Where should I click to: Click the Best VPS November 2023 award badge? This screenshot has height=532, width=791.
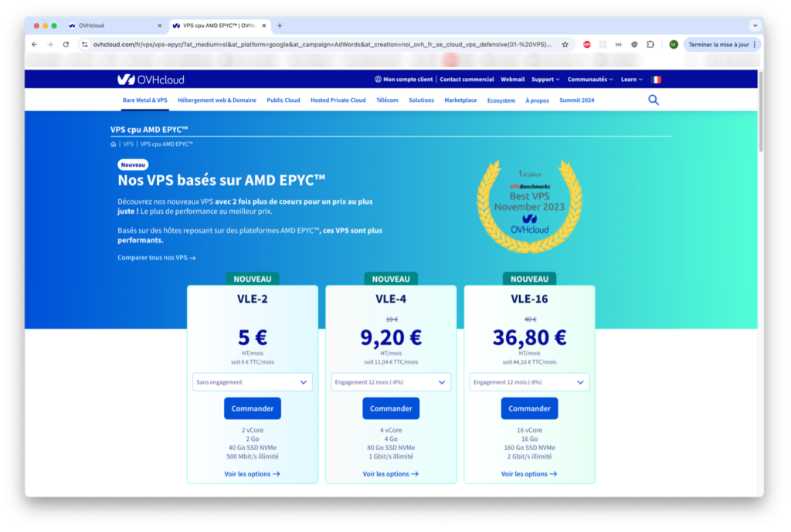click(529, 206)
